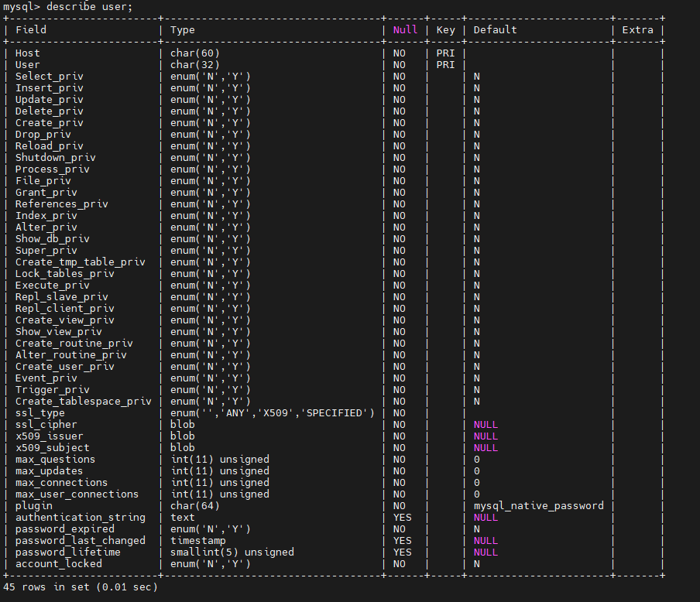Select the 'Type' column header
The image size is (700, 602).
coord(183,30)
